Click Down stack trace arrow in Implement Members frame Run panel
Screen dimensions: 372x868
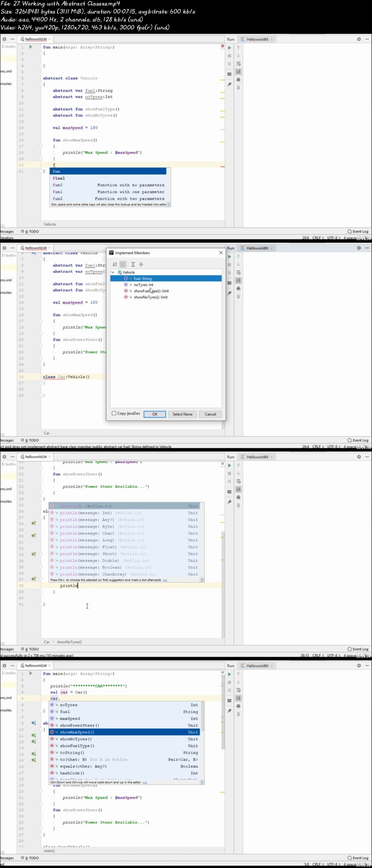[238, 264]
